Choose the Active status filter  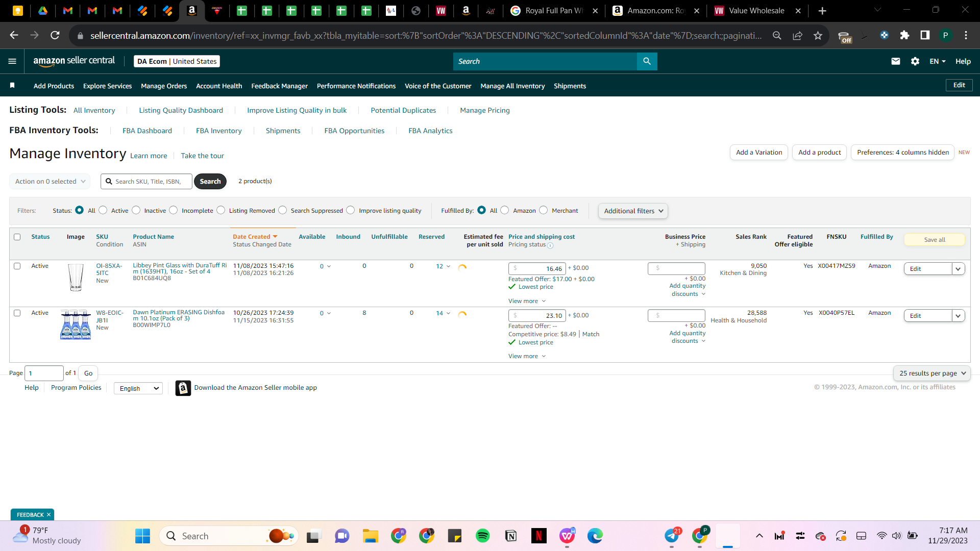(x=103, y=210)
